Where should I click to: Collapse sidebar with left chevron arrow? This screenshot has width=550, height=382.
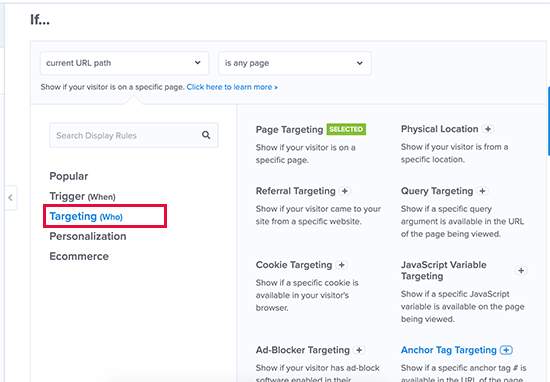(11, 197)
